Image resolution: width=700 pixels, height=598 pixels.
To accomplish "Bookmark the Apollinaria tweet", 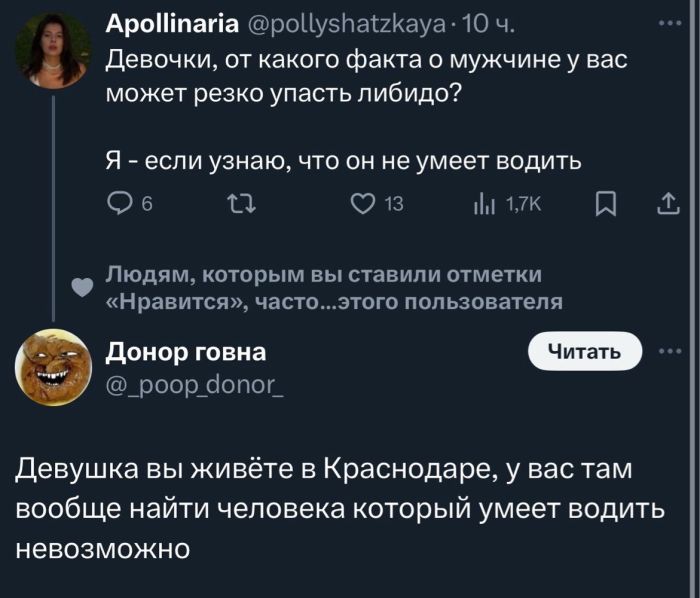I will pyautogui.click(x=603, y=205).
